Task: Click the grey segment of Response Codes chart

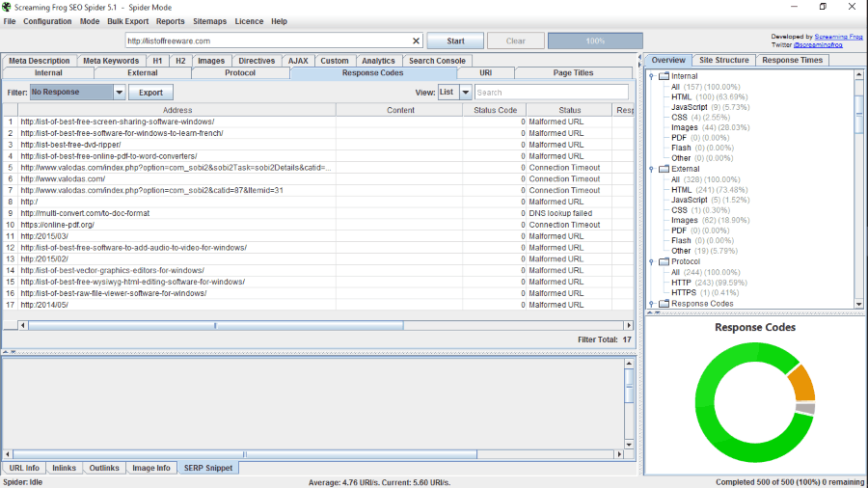Action: click(x=805, y=409)
